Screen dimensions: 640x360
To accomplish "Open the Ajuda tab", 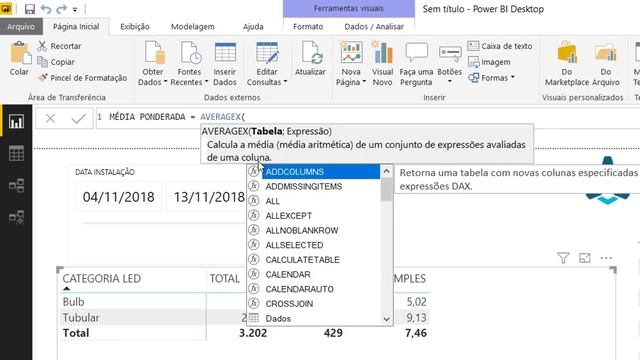I will [253, 27].
